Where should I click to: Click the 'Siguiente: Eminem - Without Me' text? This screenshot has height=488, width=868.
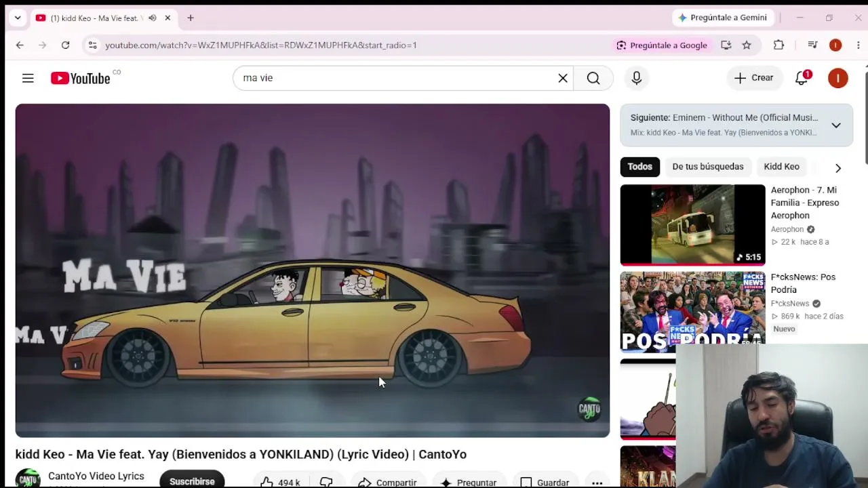(724, 117)
